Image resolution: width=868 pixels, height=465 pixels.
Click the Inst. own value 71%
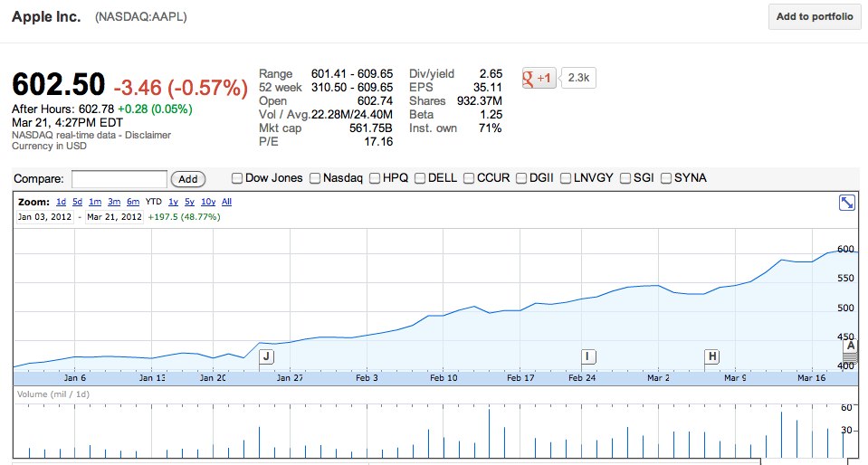[x=490, y=128]
